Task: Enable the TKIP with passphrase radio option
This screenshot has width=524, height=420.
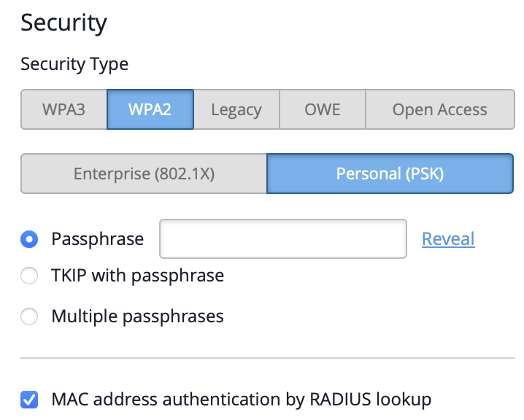Action: 30,276
